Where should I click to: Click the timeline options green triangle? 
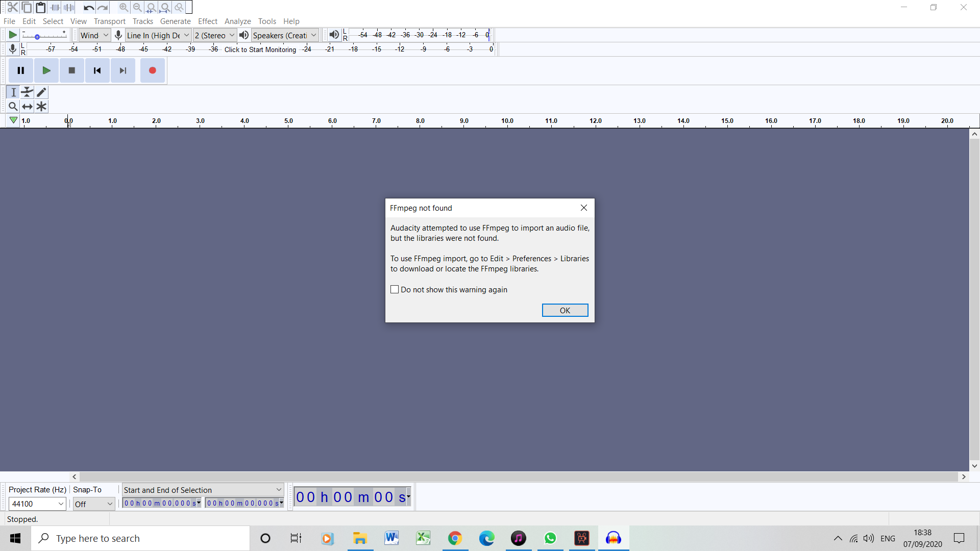click(13, 120)
